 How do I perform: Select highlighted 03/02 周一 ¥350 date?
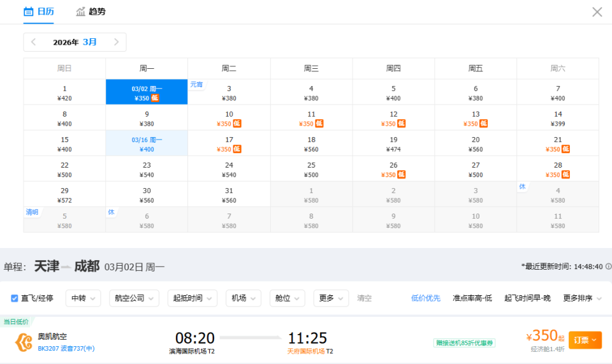[x=147, y=92]
